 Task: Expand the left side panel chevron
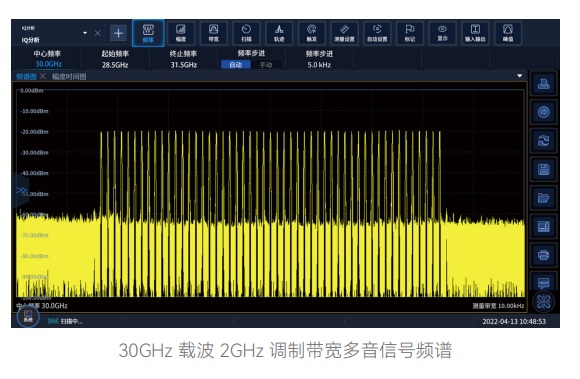(21, 191)
